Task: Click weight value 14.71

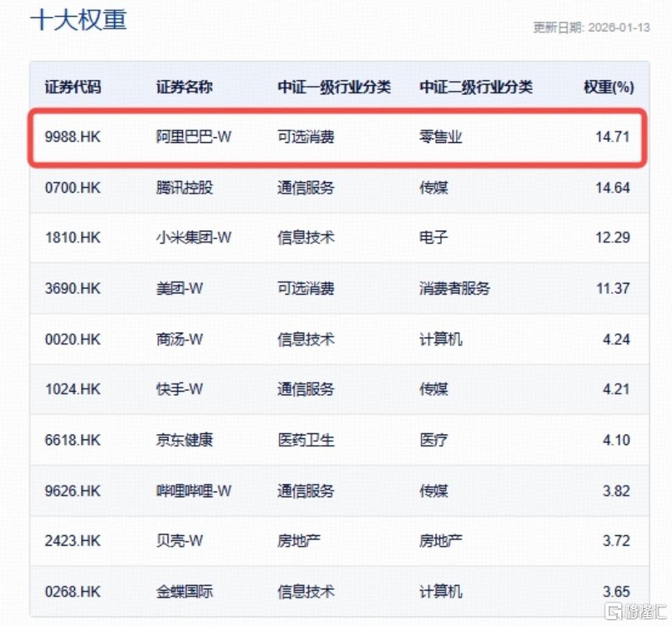Action: (x=612, y=137)
